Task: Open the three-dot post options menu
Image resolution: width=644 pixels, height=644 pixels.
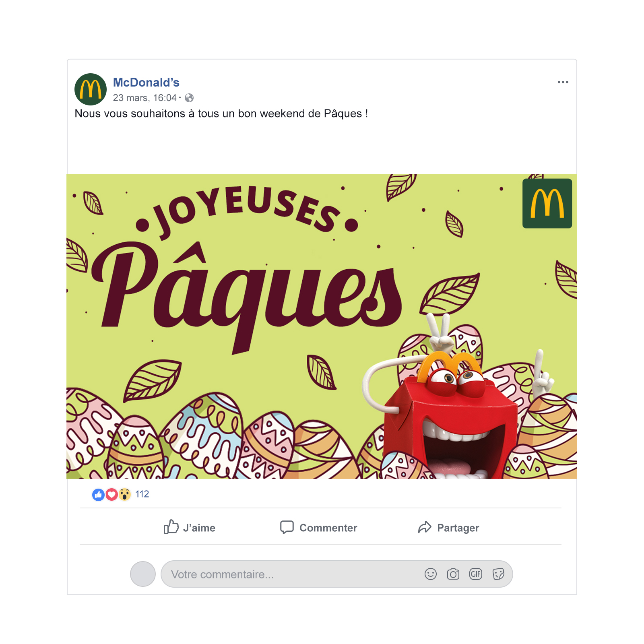Action: pyautogui.click(x=563, y=82)
